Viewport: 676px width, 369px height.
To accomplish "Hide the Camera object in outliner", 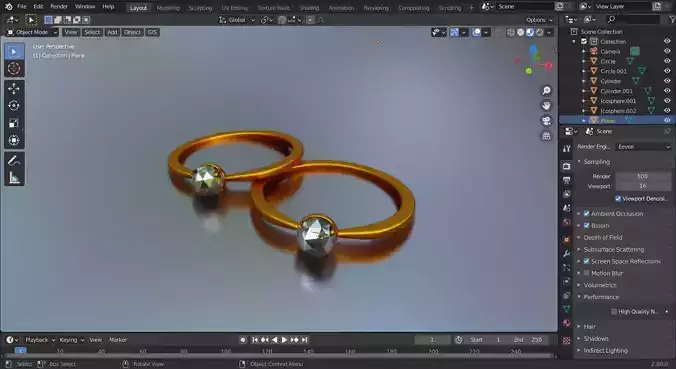I will (x=667, y=51).
